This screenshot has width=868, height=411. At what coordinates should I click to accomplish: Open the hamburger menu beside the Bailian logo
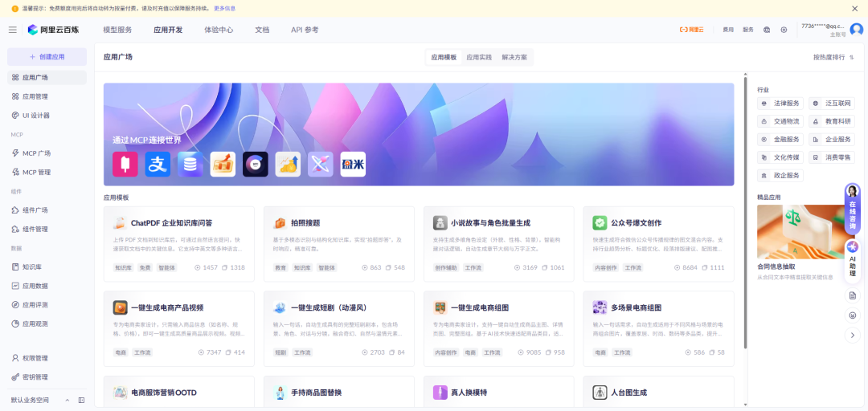(x=13, y=30)
